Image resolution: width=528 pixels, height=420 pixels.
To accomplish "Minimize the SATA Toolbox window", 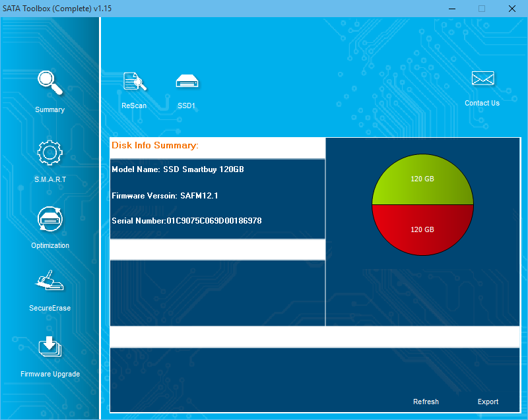I will tap(452, 9).
